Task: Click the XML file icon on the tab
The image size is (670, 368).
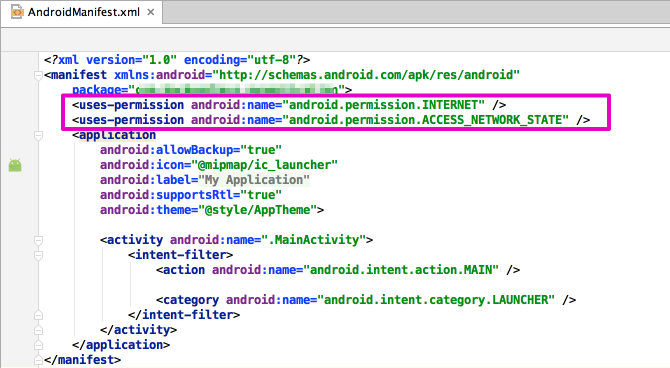Action: 17,12
